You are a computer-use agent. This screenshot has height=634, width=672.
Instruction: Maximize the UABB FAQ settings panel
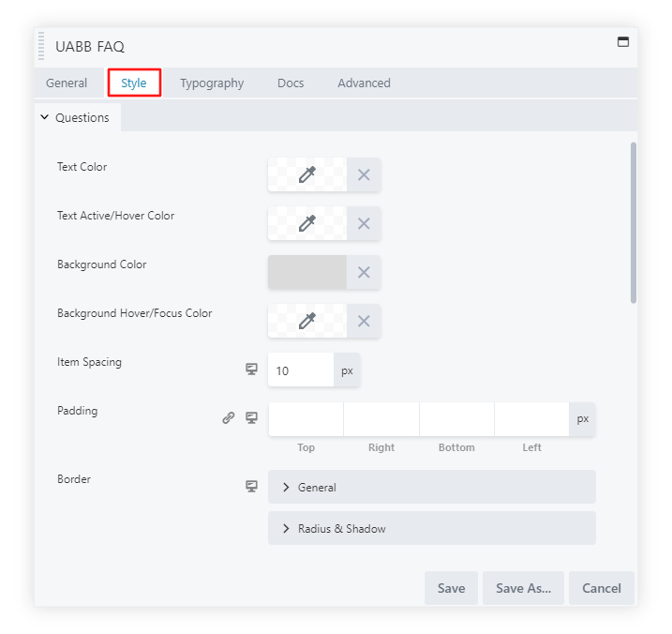[x=621, y=42]
